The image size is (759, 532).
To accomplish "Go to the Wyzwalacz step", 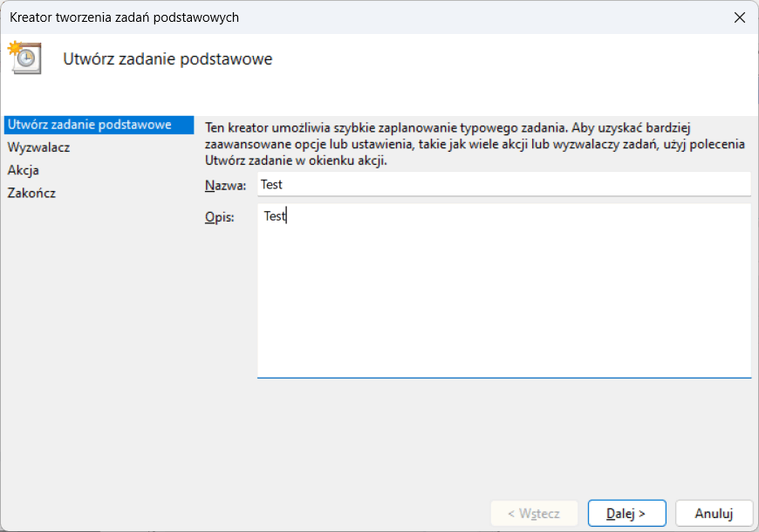I will tap(38, 147).
